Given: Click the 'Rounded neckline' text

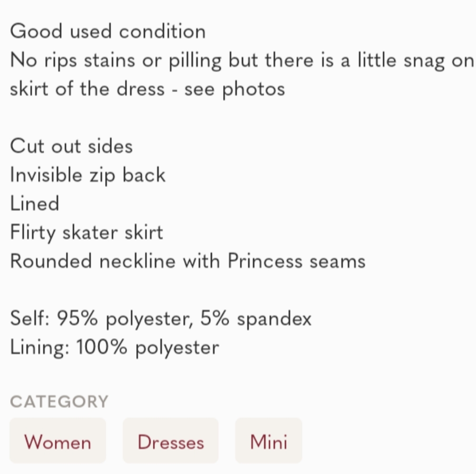Looking at the screenshot, I should click(93, 261).
